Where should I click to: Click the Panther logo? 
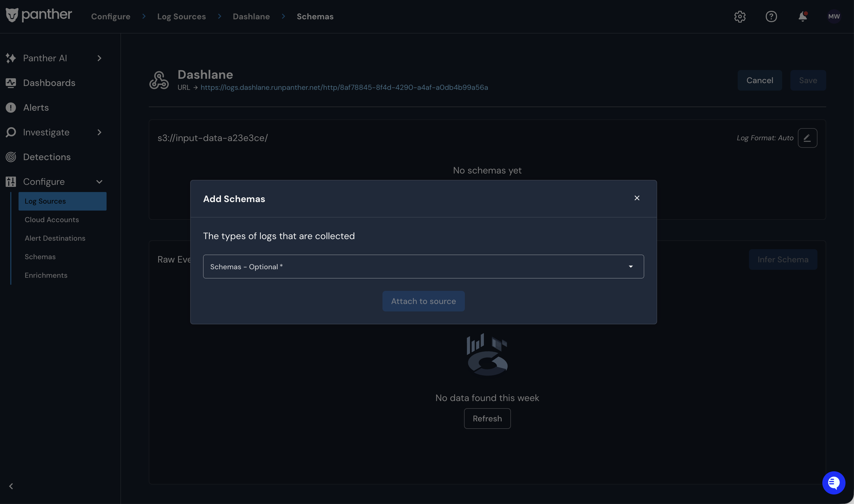tap(39, 15)
